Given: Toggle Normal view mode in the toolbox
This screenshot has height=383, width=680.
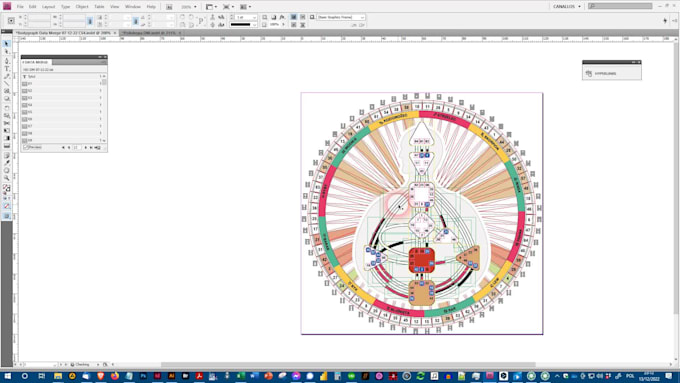Looking at the screenshot, I should pyautogui.click(x=7, y=216).
